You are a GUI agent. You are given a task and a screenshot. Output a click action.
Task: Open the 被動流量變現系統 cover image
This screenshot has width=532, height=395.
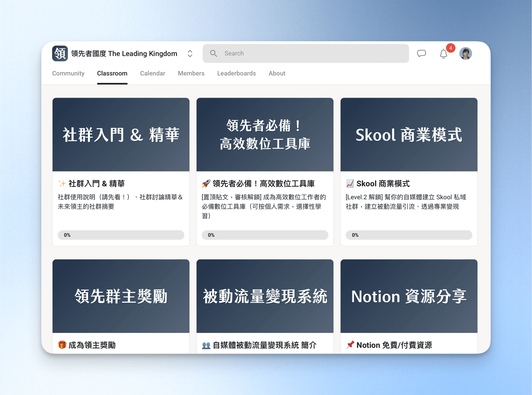coord(265,296)
